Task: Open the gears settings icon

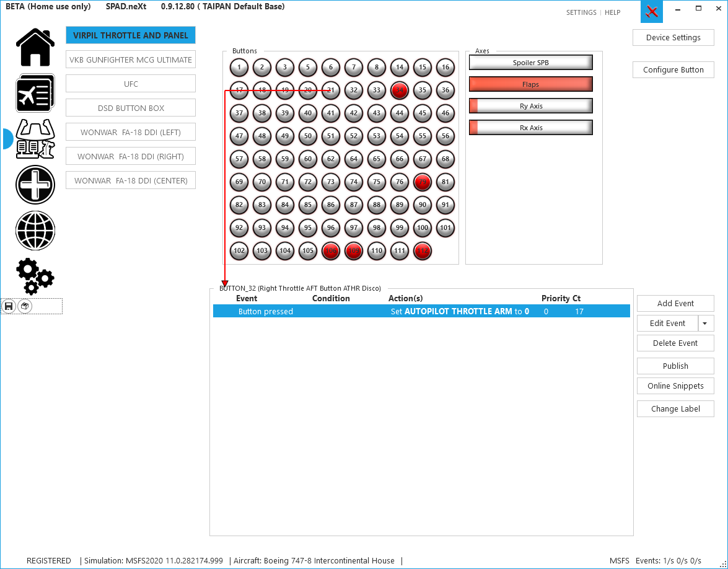Action: pyautogui.click(x=35, y=276)
